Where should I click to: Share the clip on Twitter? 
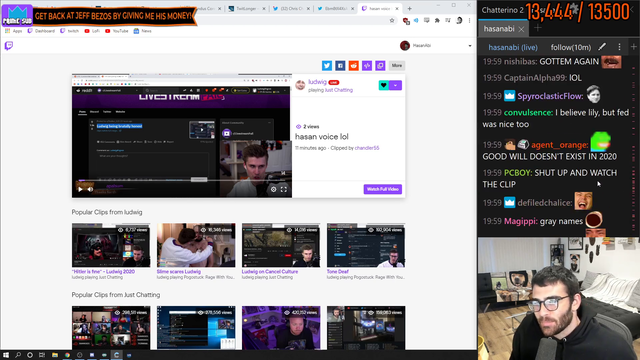pos(327,65)
